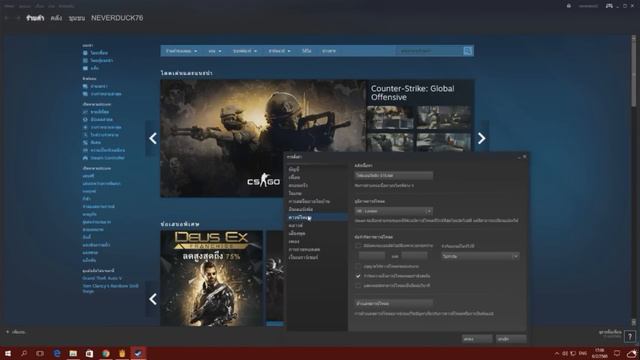The width and height of the screenshot is (640, 360).
Task: Click the system clock in the tray
Action: tap(599, 353)
